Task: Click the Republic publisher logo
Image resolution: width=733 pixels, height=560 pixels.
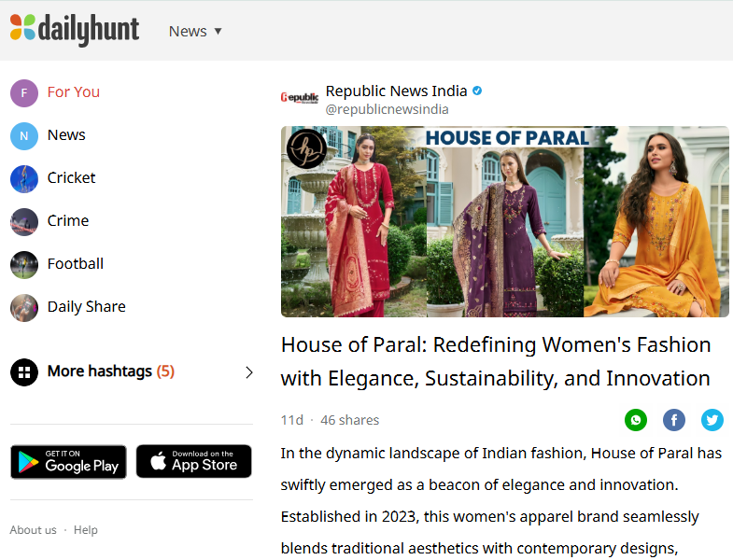Action: click(x=299, y=97)
